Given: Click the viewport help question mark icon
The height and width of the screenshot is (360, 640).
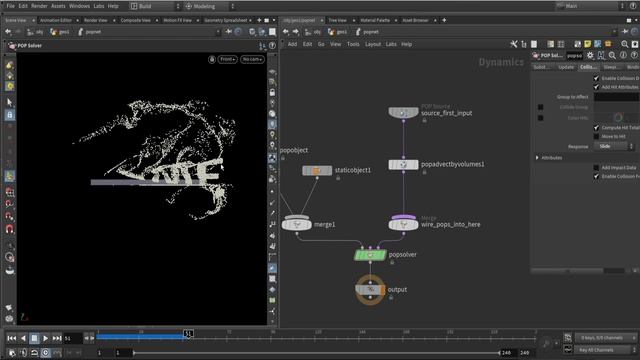Looking at the screenshot, I should [x=272, y=46].
